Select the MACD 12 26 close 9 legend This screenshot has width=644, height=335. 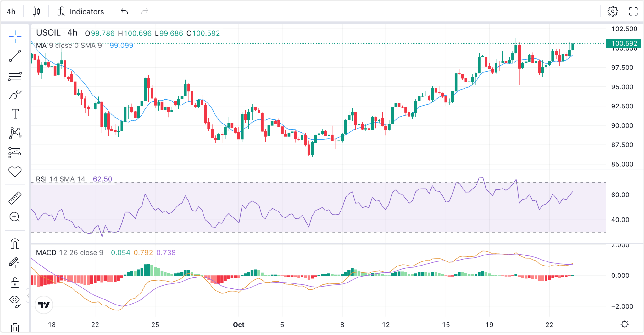69,253
